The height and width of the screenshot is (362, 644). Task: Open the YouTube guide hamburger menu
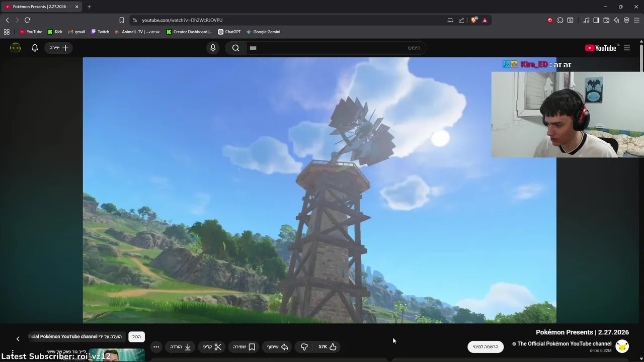tap(627, 48)
